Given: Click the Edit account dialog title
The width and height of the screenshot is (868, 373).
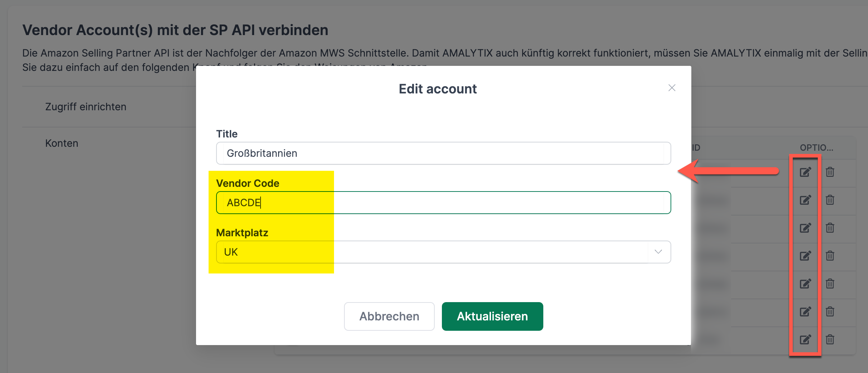Looking at the screenshot, I should pos(438,89).
